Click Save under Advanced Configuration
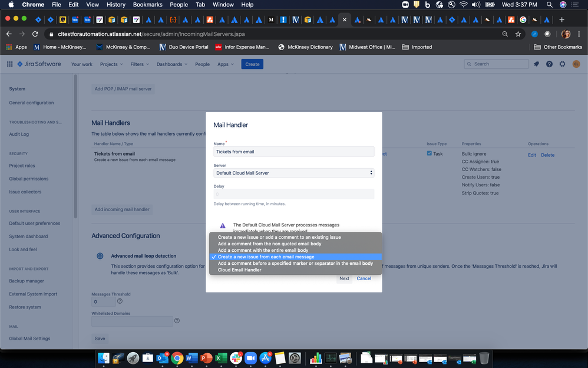Viewport: 588px width, 368px height. (100, 339)
